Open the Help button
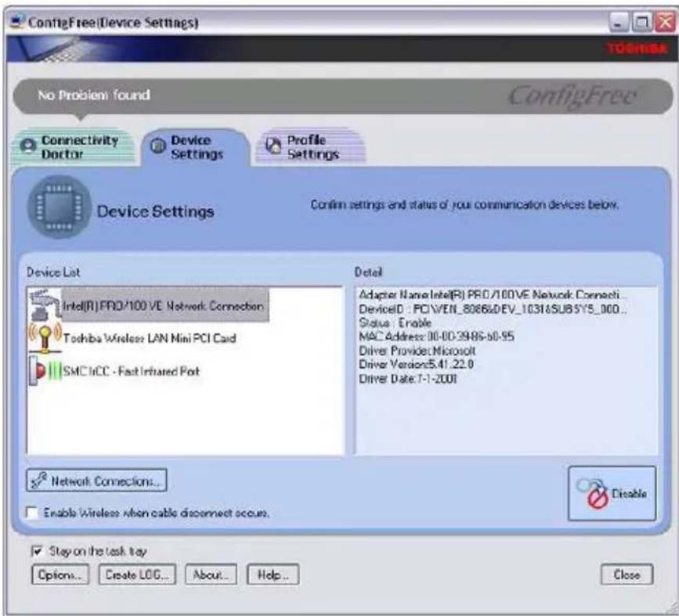This screenshot has height=616, width=679. [273, 575]
